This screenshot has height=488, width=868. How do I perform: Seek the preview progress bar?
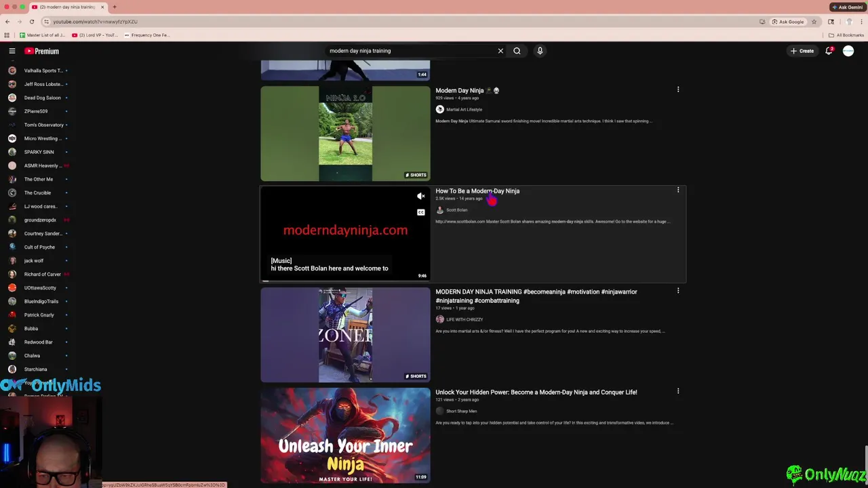pos(345,280)
